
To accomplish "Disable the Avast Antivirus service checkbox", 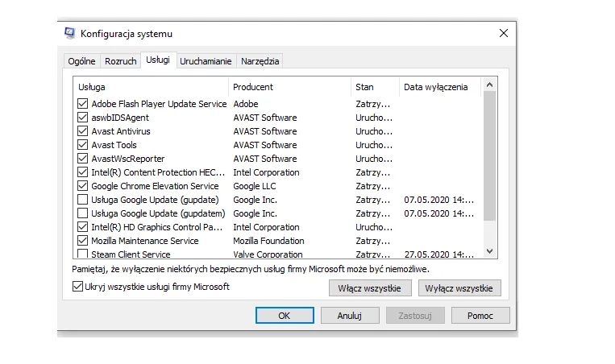I will (82, 131).
